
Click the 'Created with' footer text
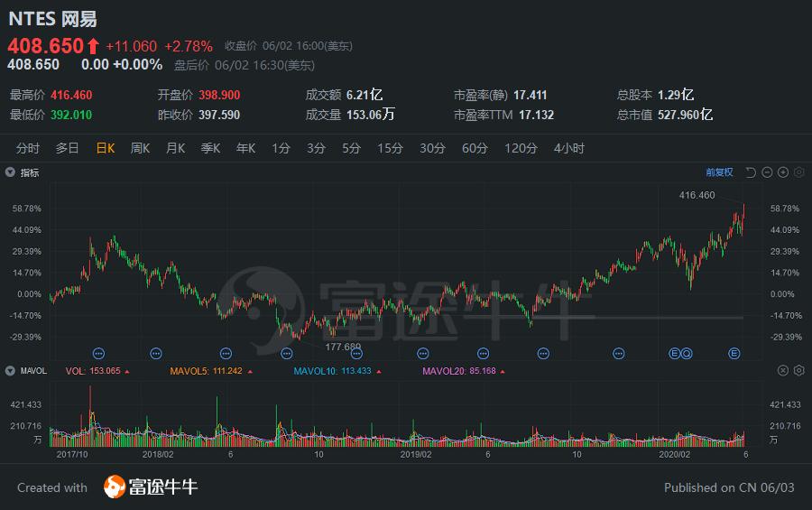tap(52, 487)
